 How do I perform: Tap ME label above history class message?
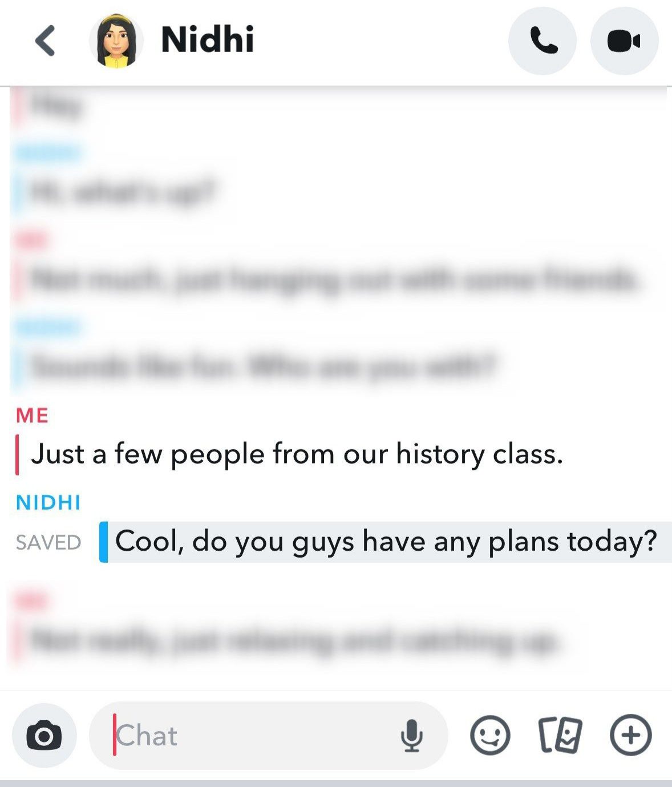click(33, 415)
